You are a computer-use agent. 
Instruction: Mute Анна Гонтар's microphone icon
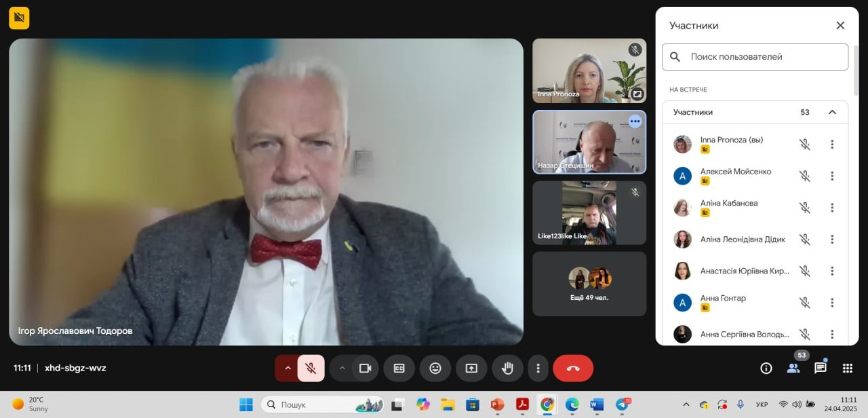804,303
